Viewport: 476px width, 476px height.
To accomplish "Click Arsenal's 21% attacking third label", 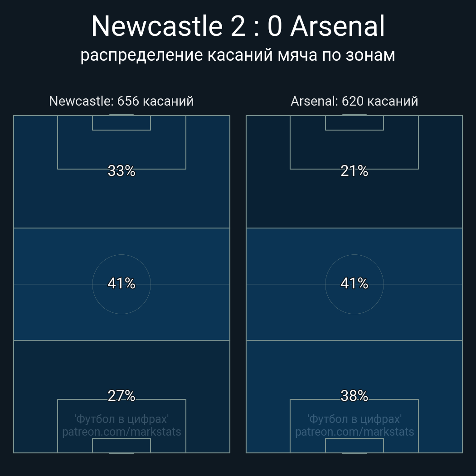I will (x=354, y=171).
